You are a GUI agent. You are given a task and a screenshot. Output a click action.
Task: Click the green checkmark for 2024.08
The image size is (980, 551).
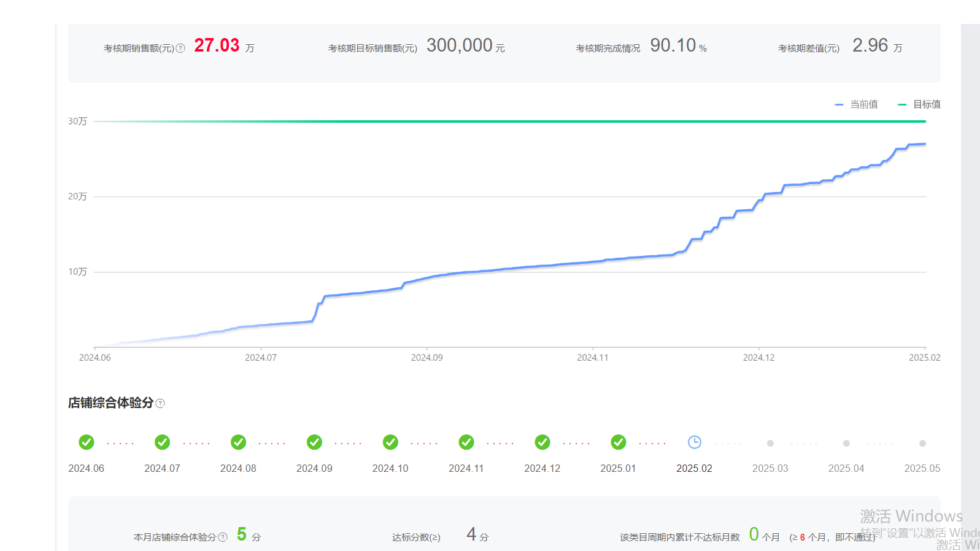tap(238, 442)
